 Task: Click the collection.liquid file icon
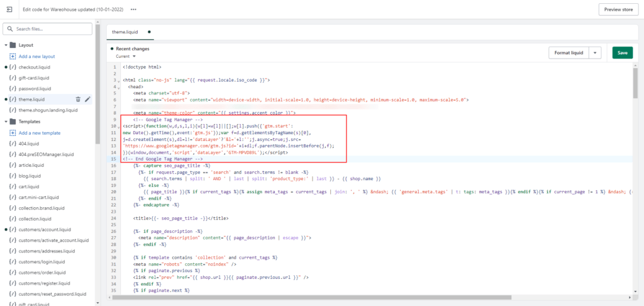pos(13,219)
